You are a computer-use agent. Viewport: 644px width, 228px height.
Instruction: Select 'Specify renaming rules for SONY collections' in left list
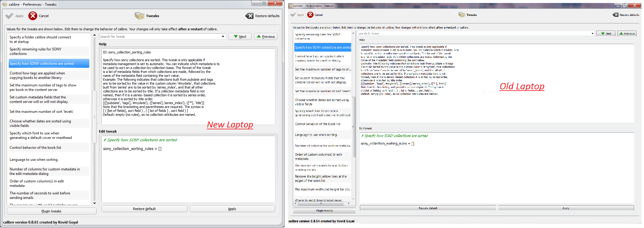(49, 51)
